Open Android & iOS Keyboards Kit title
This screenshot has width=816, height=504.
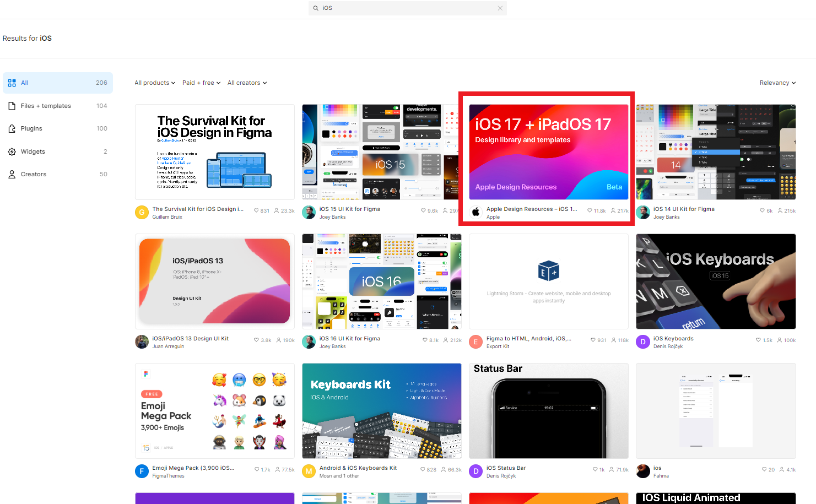click(358, 468)
